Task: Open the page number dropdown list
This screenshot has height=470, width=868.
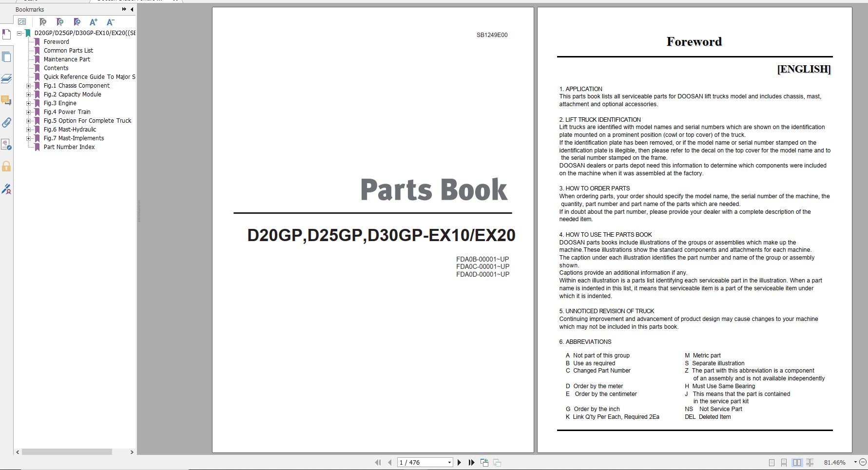Action: (449, 462)
